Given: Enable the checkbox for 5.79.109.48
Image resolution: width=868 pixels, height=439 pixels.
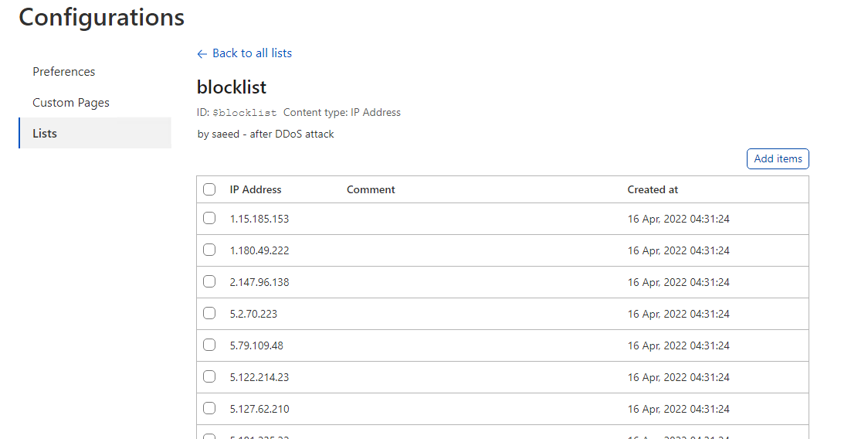Looking at the screenshot, I should click(x=209, y=345).
